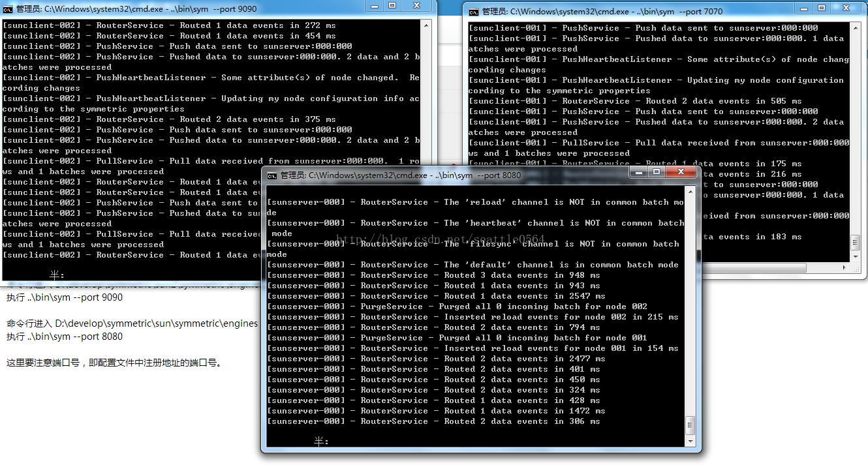Click line 'Routed 3 data events in 948 ms'
The image size is (868, 465).
click(433, 275)
